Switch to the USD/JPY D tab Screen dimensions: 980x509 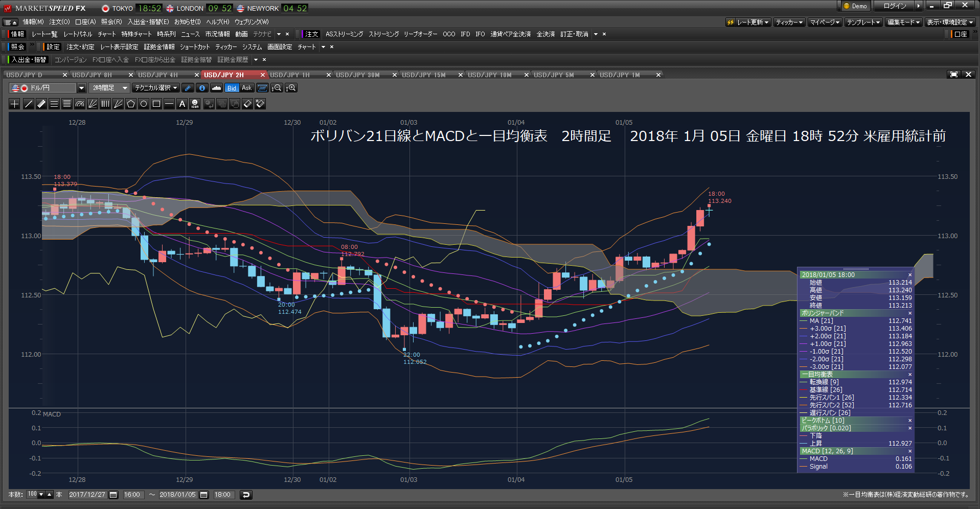coord(25,75)
